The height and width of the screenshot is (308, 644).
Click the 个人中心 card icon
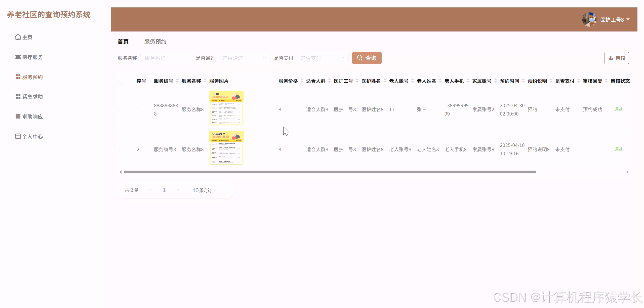point(18,136)
